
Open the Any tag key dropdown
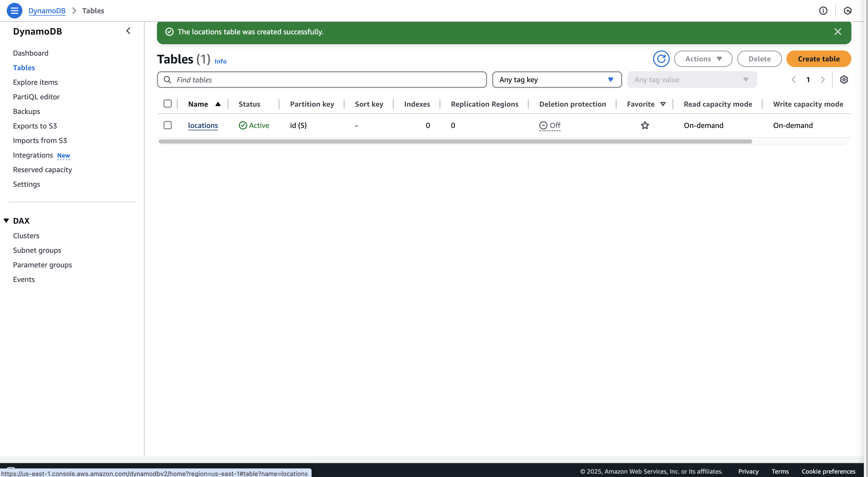click(557, 80)
